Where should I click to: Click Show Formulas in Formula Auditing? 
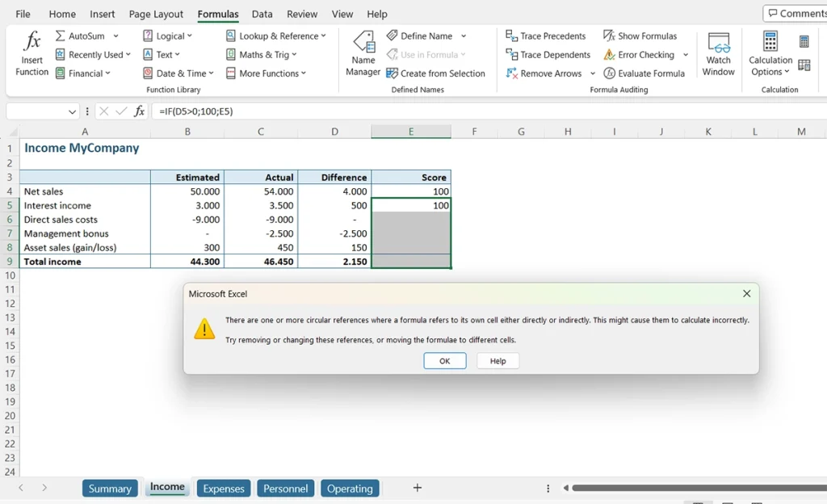pos(640,36)
